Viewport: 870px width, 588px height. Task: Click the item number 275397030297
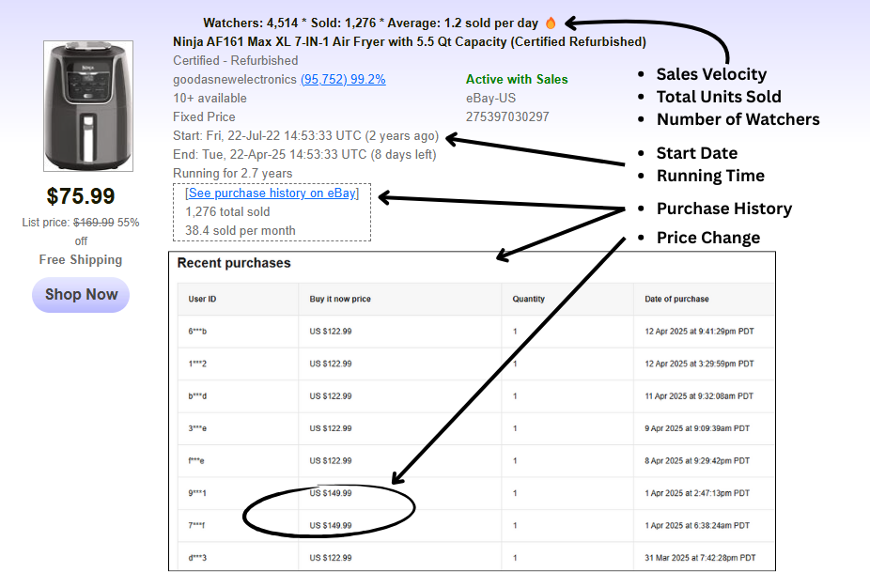[x=507, y=116]
